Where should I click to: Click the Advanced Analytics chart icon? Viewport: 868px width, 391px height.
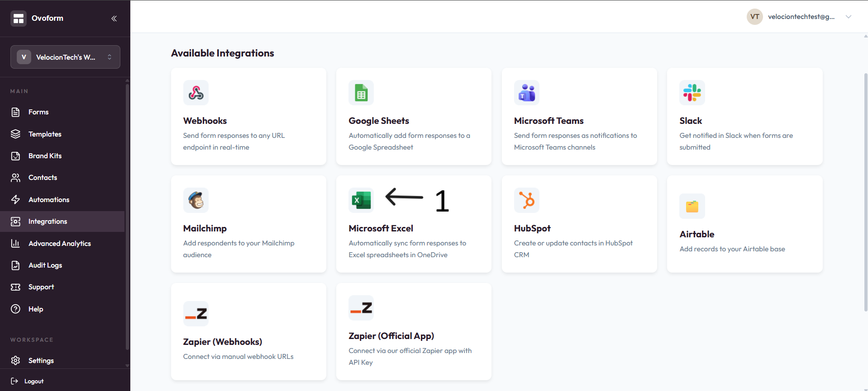pos(15,244)
